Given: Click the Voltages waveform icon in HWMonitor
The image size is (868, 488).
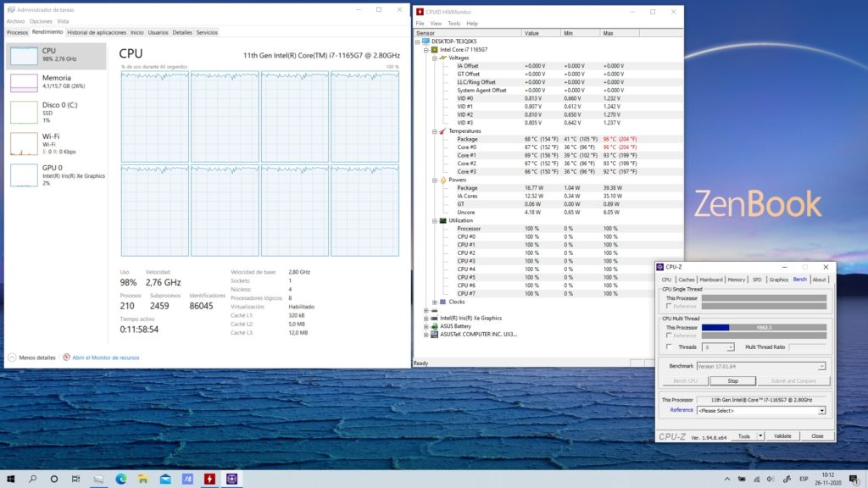Looking at the screenshot, I should [x=442, y=58].
